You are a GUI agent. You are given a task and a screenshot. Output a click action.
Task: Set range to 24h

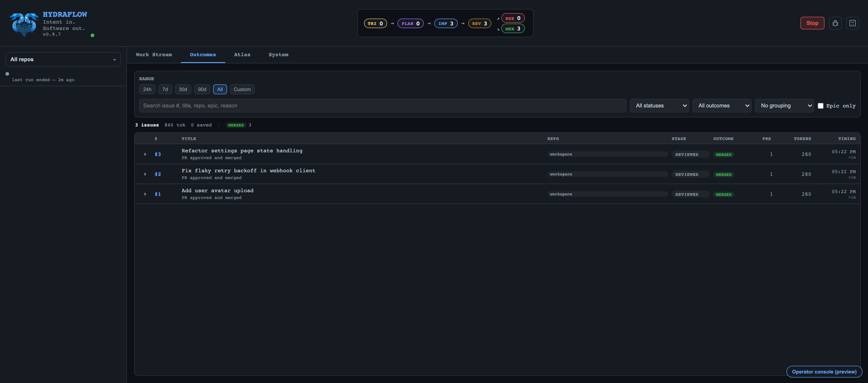(x=147, y=89)
